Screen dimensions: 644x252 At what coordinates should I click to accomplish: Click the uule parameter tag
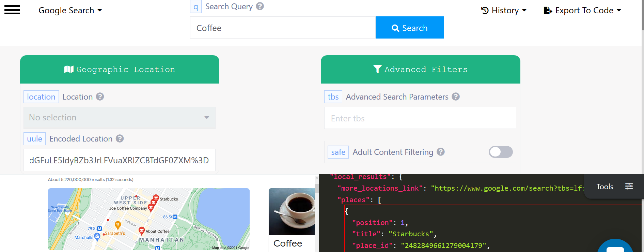pos(34,139)
